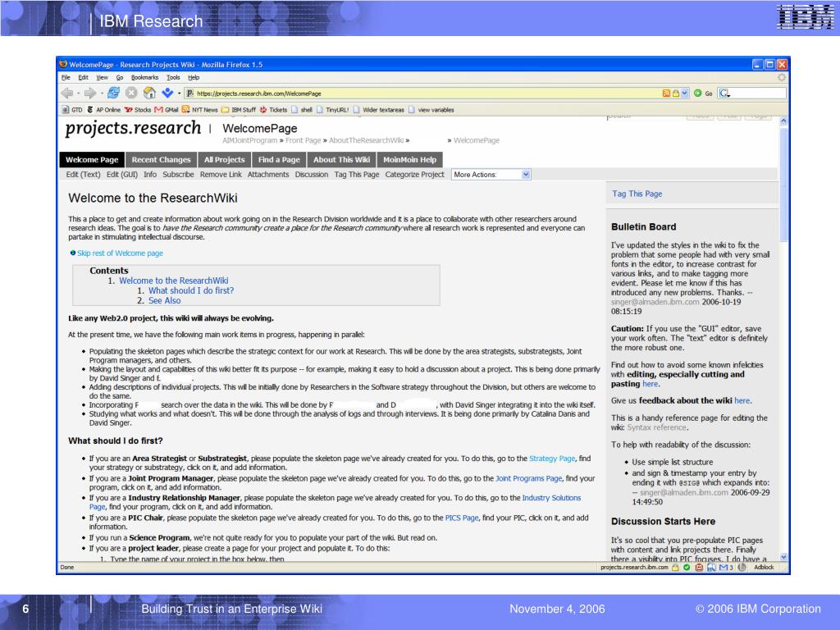Viewport: 840px width, 630px height.
Task: Switch to the Find a Page tab
Action: click(279, 160)
